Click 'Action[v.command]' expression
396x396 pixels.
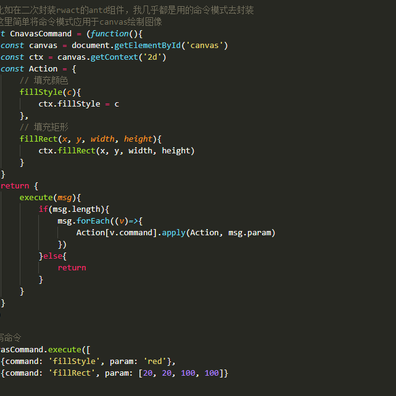pyautogui.click(x=117, y=233)
